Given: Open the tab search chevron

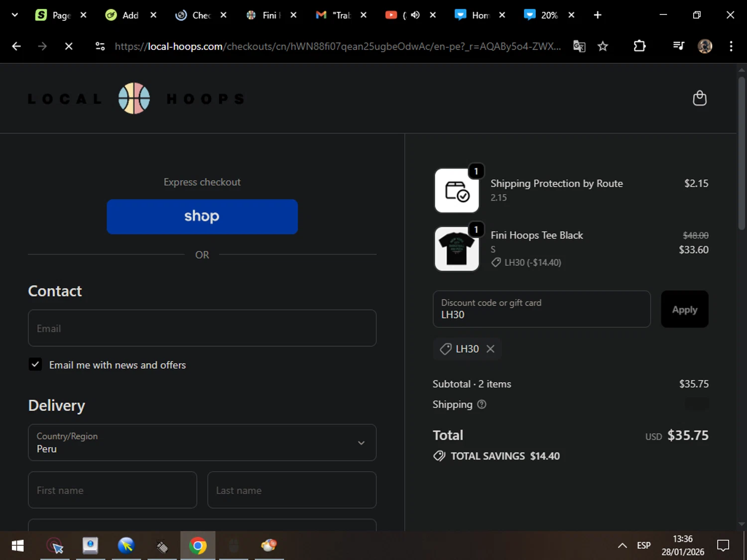Looking at the screenshot, I should (x=15, y=15).
